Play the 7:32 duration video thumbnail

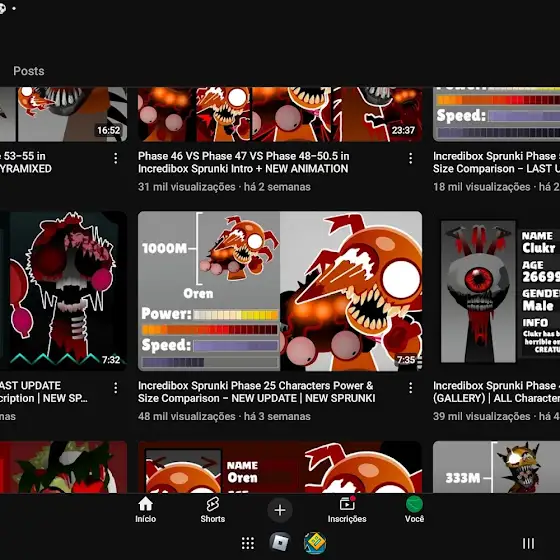tap(63, 291)
